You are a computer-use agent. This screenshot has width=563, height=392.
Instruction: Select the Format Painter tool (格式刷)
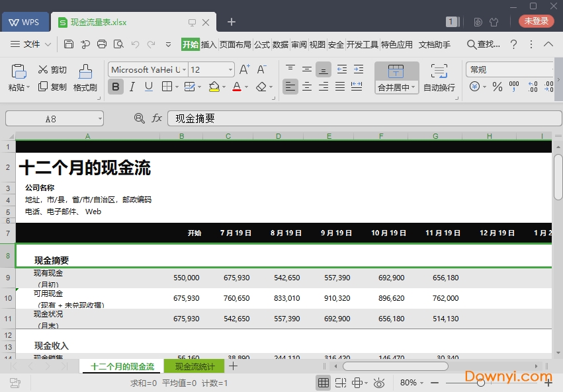(x=85, y=75)
